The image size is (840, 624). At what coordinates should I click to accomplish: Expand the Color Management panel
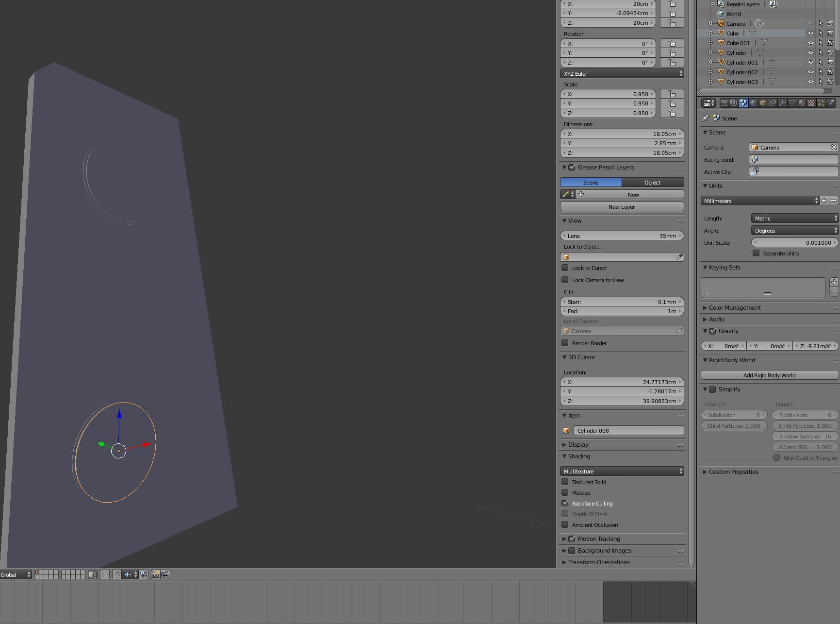(x=734, y=307)
